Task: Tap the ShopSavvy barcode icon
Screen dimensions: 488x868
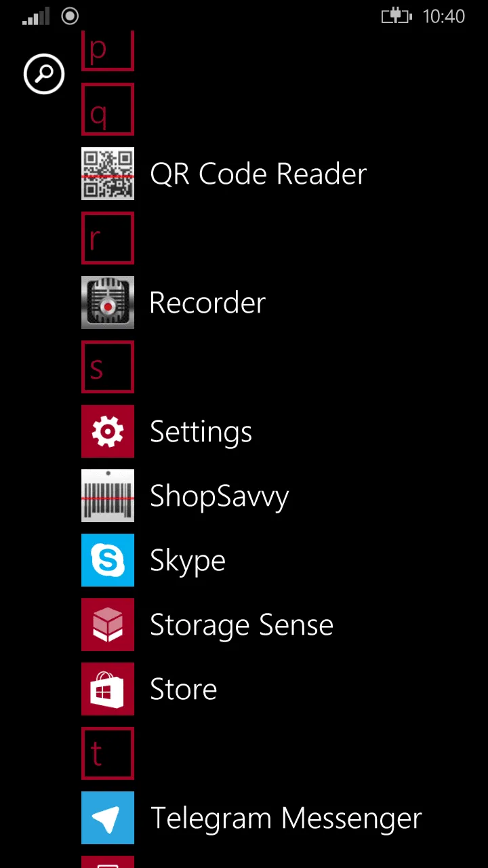Action: [x=108, y=496]
